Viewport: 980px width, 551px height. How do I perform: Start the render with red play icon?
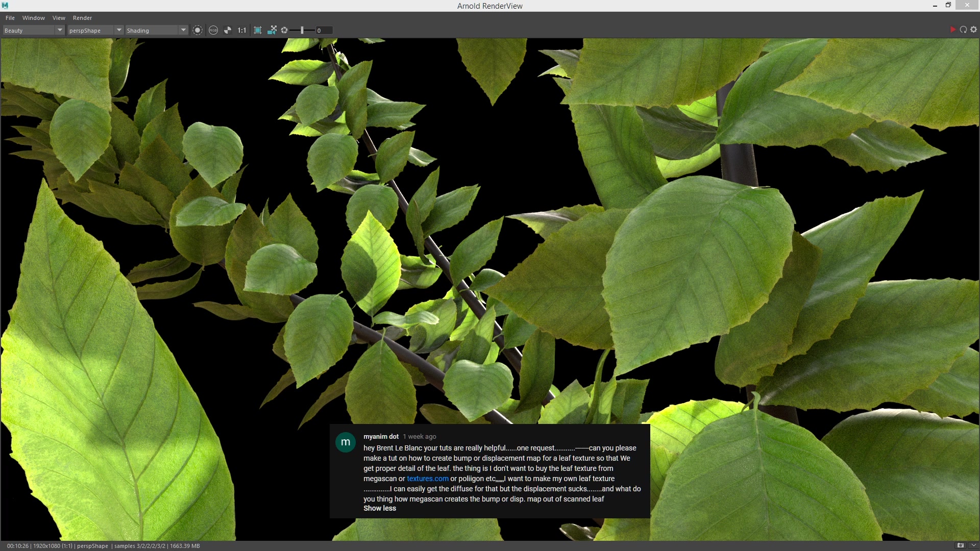(952, 30)
